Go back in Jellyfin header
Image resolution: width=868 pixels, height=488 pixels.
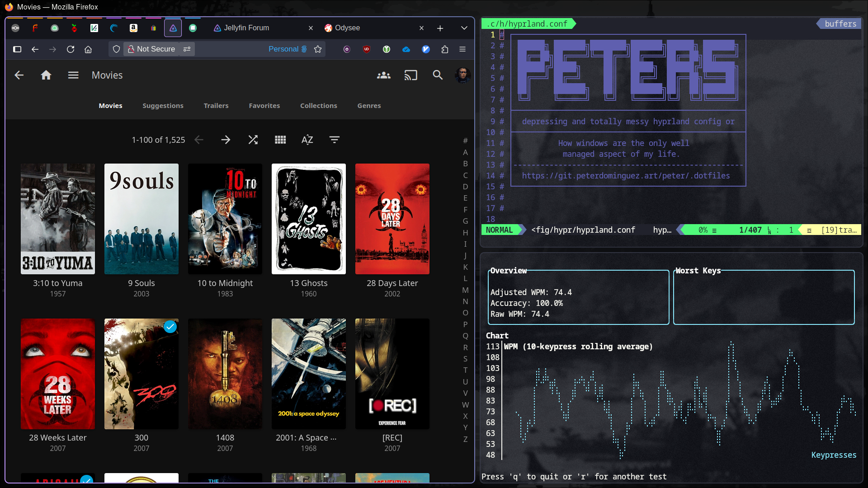tap(19, 75)
